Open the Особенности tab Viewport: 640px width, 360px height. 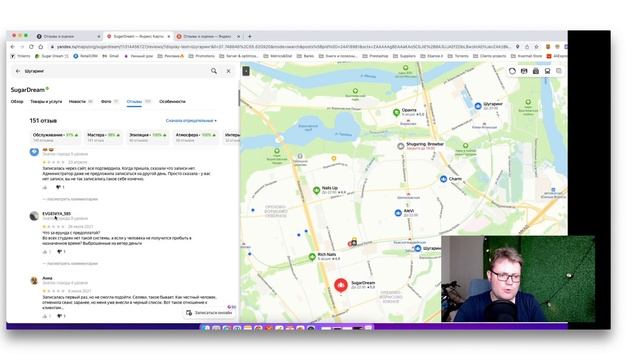(x=172, y=102)
